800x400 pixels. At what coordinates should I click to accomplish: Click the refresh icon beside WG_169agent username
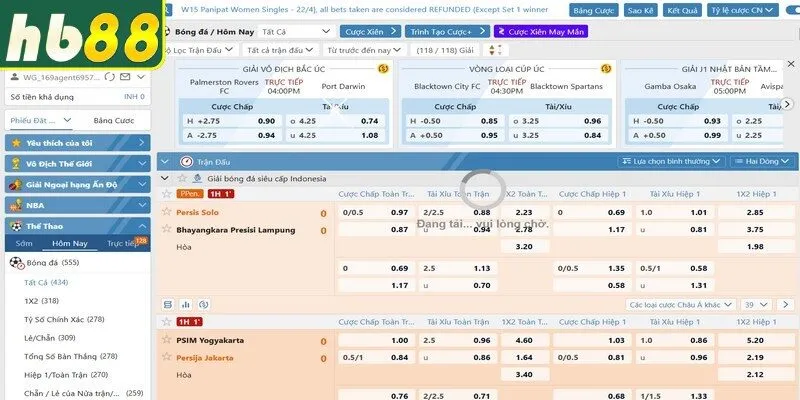point(109,77)
